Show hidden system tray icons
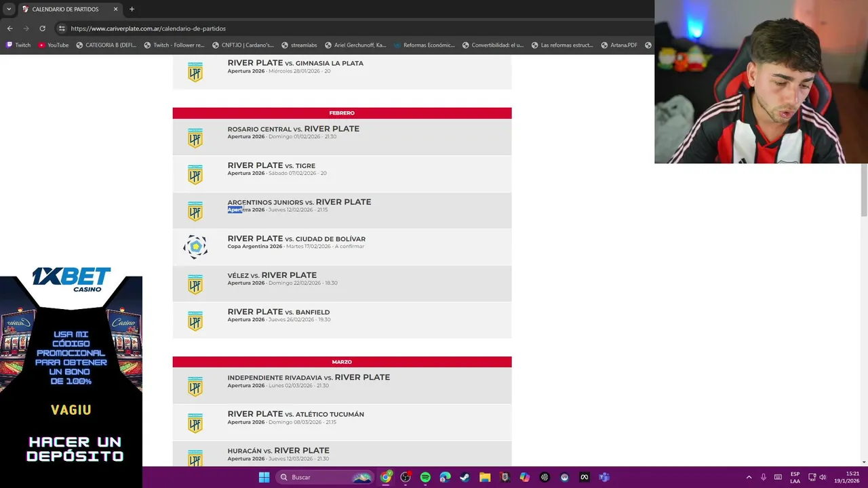868x488 pixels. tap(749, 477)
